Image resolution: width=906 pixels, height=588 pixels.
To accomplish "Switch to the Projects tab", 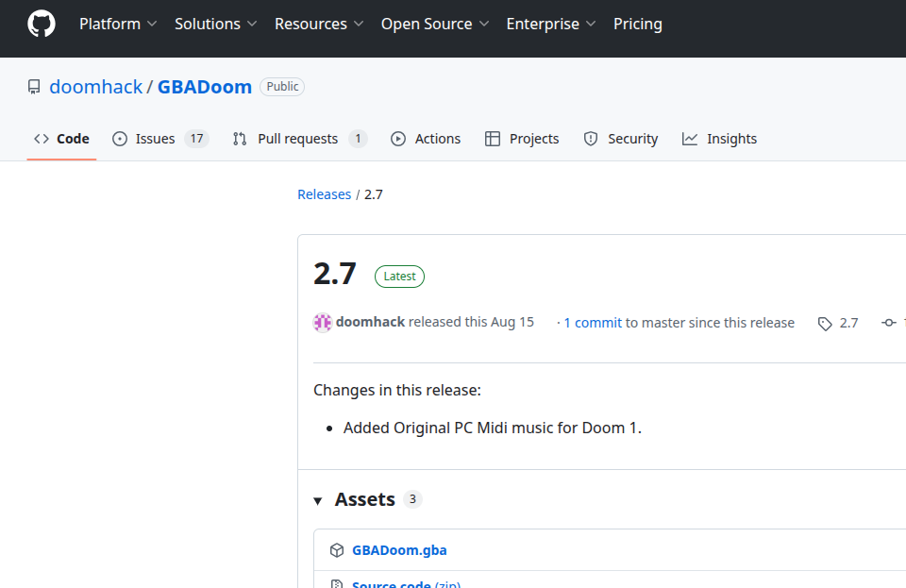I will [x=522, y=139].
